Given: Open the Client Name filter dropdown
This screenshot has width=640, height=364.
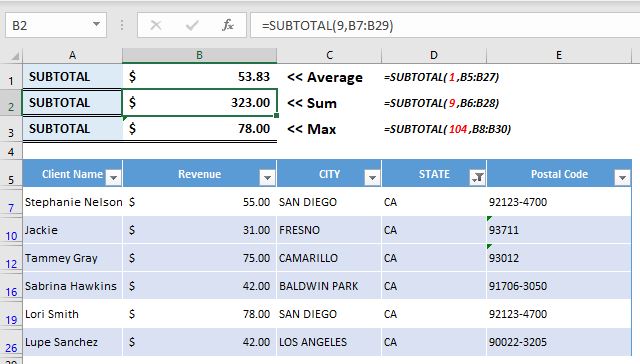Looking at the screenshot, I should [x=113, y=178].
